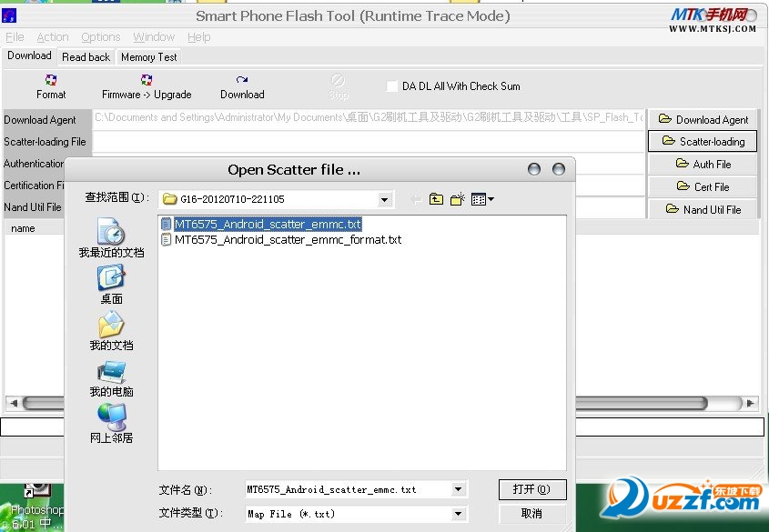Image resolution: width=769 pixels, height=532 pixels.
Task: Open the File menu
Action: click(15, 36)
